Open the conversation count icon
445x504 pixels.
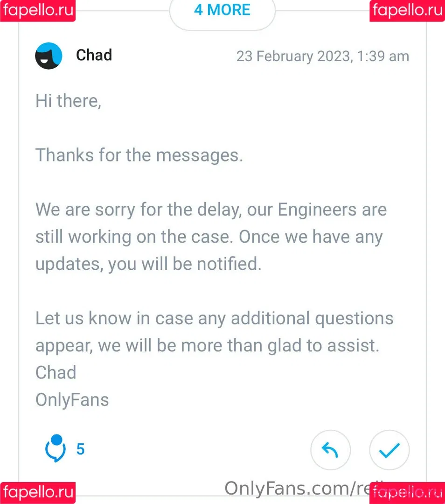pyautogui.click(x=56, y=448)
